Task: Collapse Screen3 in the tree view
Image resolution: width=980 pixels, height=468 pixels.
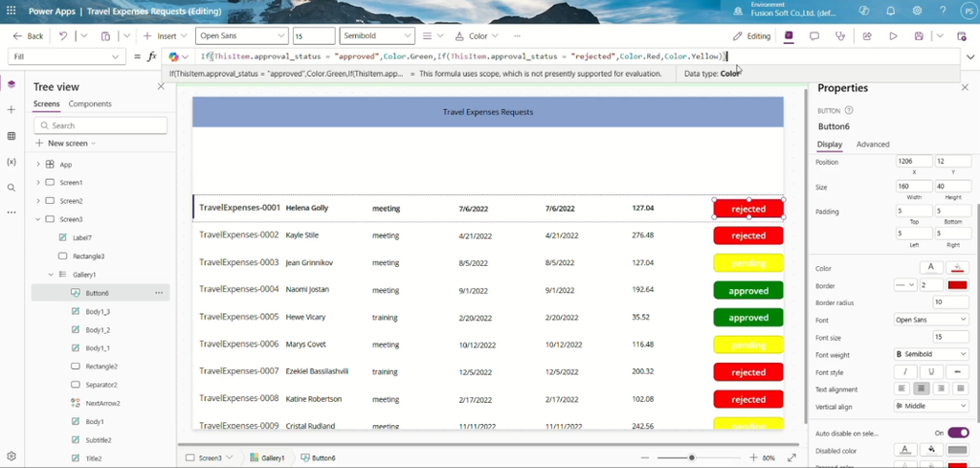Action: tap(37, 219)
